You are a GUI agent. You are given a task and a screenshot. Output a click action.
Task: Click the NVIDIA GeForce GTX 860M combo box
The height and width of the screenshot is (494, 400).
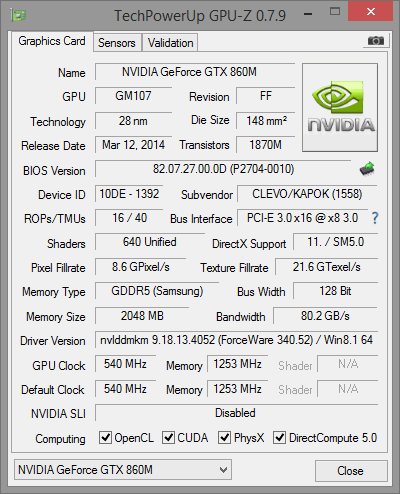pos(123,470)
